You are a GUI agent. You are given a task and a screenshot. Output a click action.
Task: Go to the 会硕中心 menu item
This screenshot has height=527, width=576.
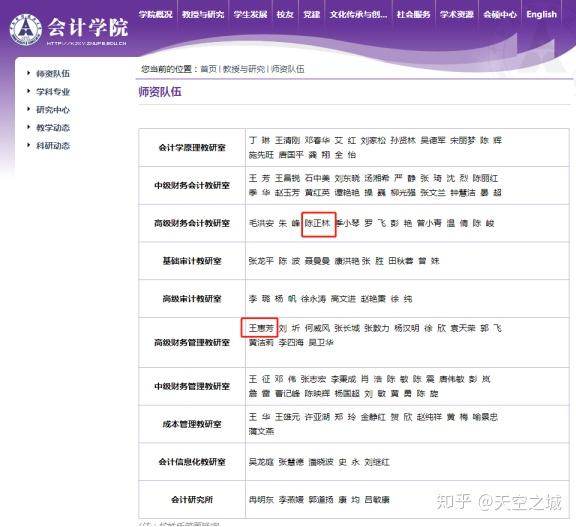click(500, 14)
